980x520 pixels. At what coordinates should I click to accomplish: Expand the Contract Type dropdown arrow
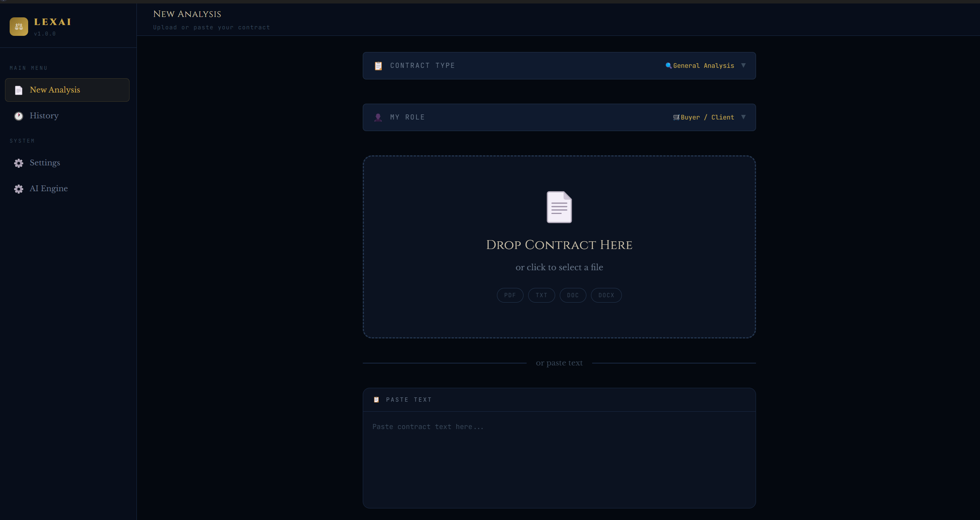coord(743,66)
